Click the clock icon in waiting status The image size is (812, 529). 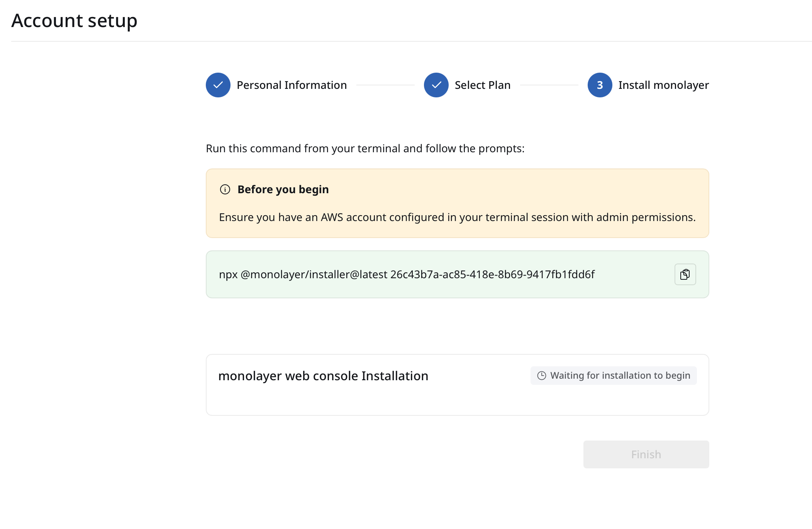(542, 376)
